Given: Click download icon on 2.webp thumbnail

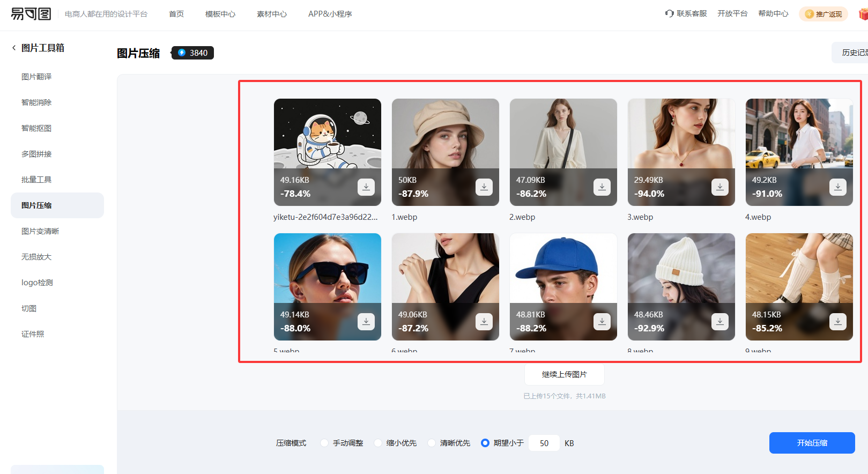Looking at the screenshot, I should tap(602, 187).
